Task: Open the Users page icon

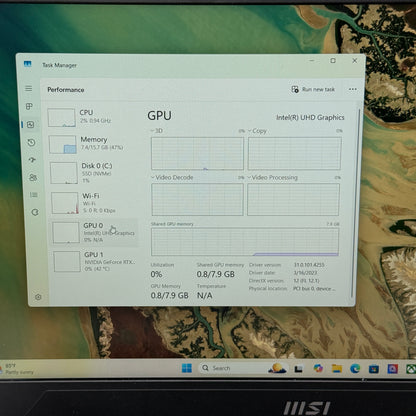Action: 33,177
